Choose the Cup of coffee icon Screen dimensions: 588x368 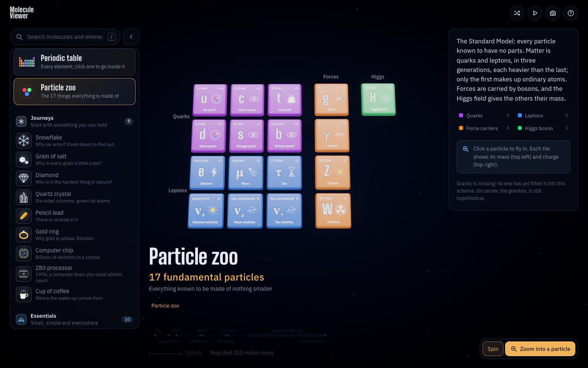(24, 294)
